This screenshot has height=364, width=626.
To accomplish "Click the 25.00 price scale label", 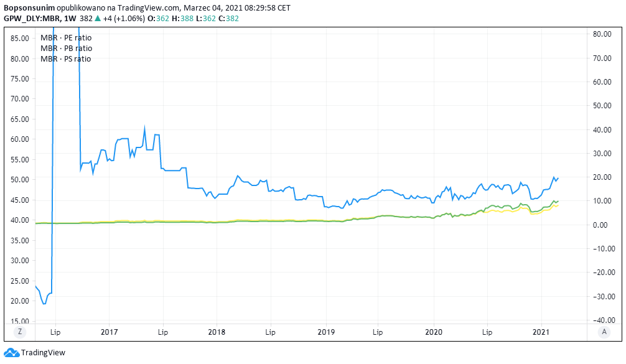I will (20, 281).
